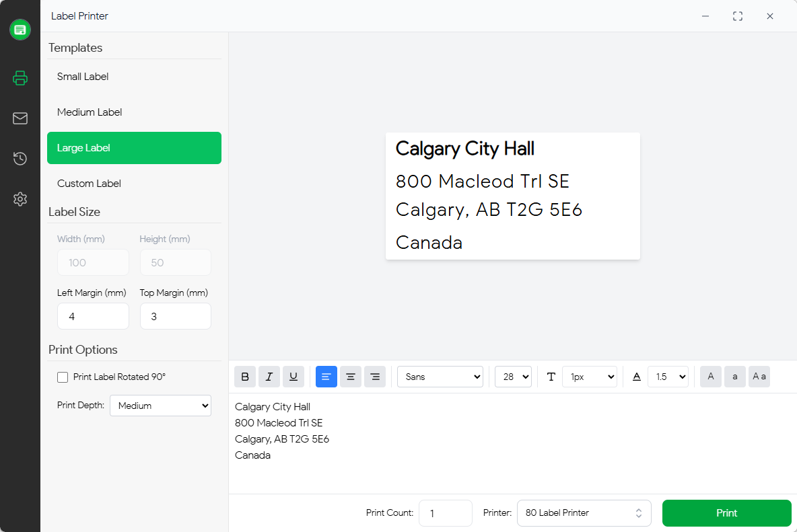The image size is (797, 532).
Task: Convert text to uppercase
Action: click(x=711, y=377)
